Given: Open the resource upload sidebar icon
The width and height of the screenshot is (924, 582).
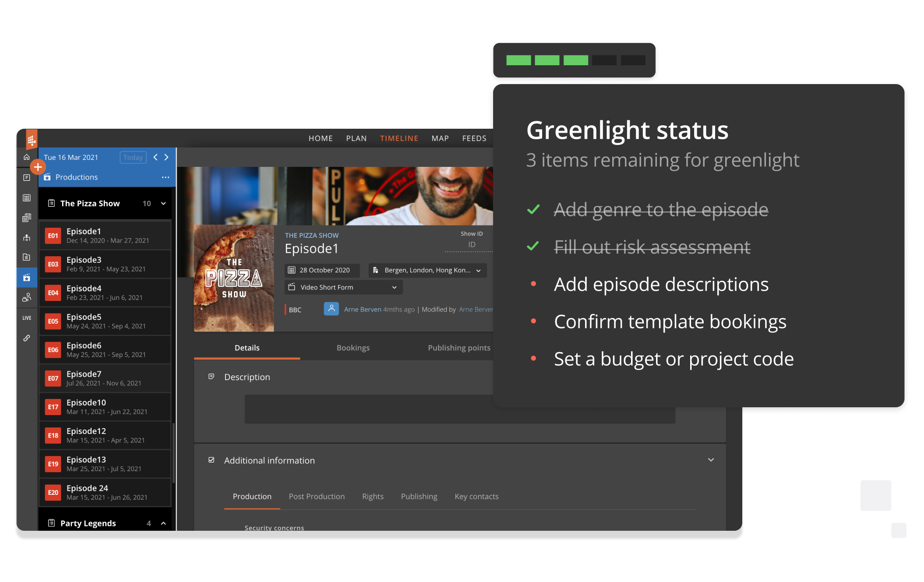Looking at the screenshot, I should [x=27, y=237].
